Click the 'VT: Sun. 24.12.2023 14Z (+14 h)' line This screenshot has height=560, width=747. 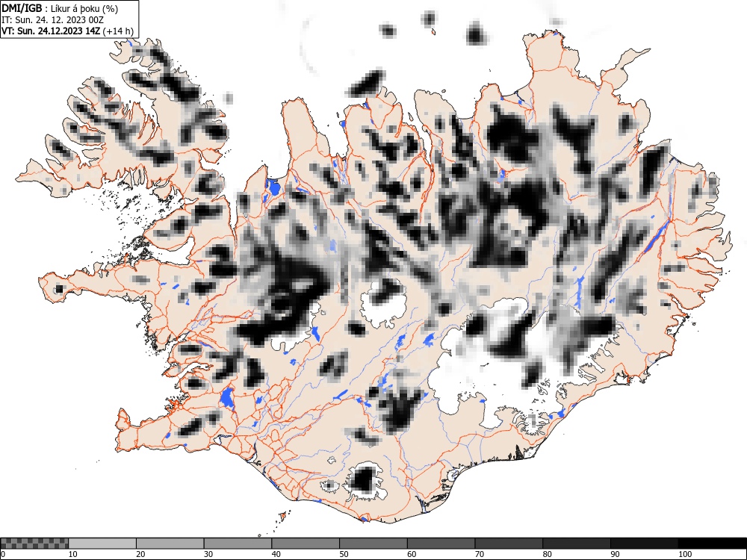point(68,31)
